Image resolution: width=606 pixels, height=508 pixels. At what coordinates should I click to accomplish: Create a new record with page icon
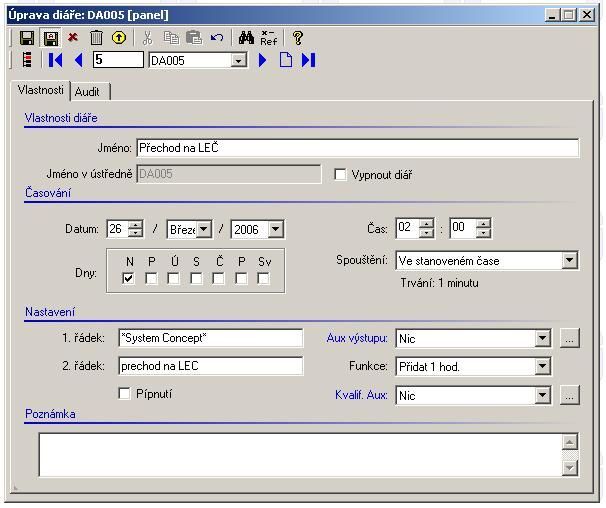(285, 60)
